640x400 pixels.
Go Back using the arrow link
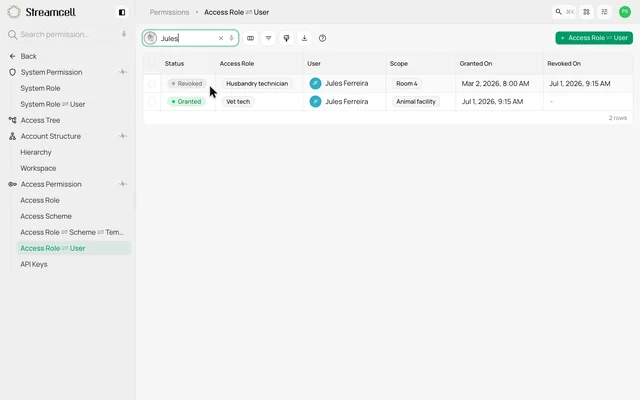click(23, 56)
